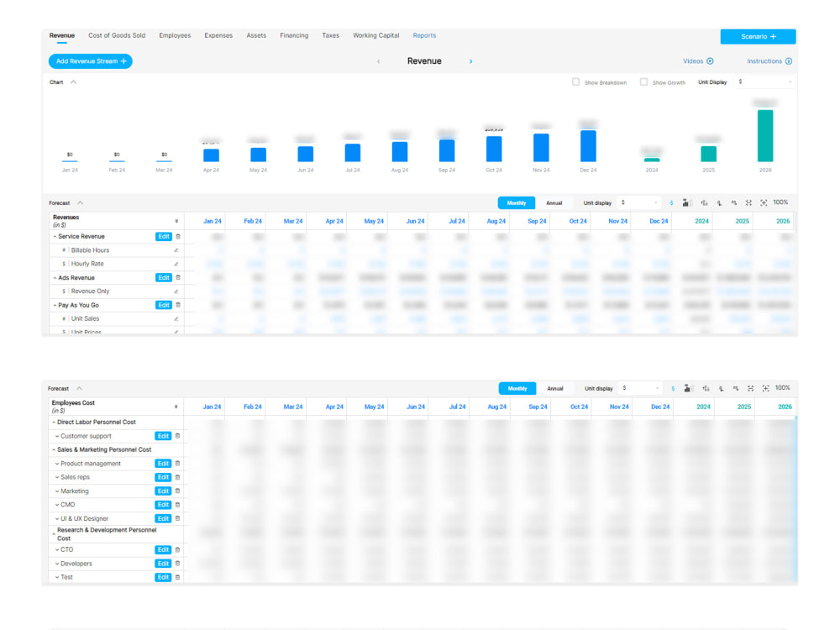
Task: Open the Reports tab
Action: click(x=424, y=35)
